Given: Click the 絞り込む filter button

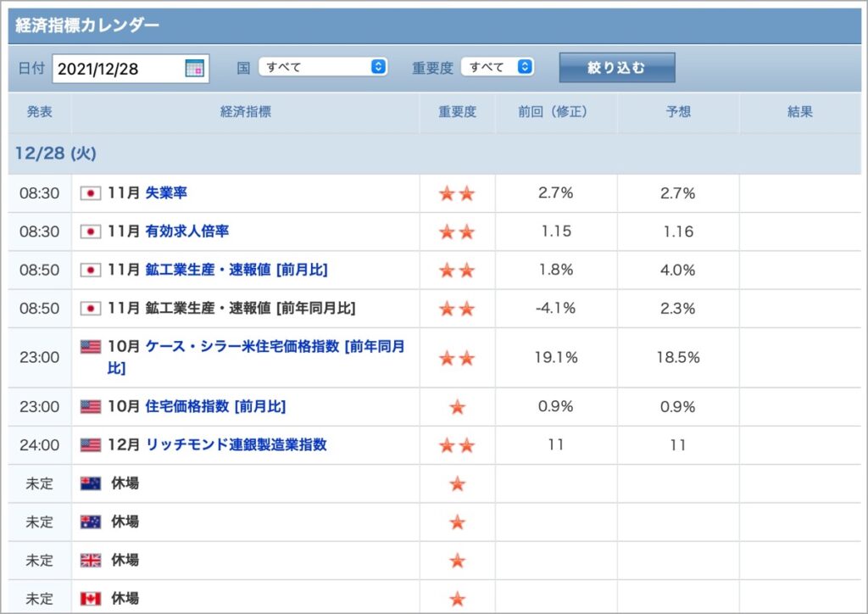Looking at the screenshot, I should point(617,68).
